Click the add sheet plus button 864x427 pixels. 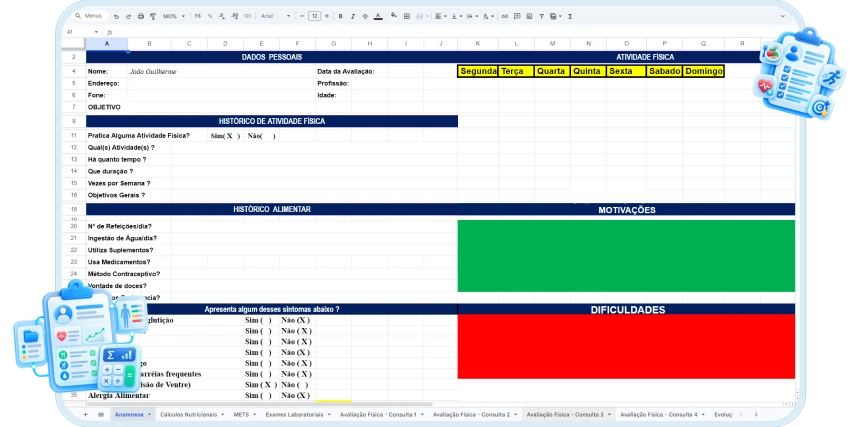click(x=85, y=414)
